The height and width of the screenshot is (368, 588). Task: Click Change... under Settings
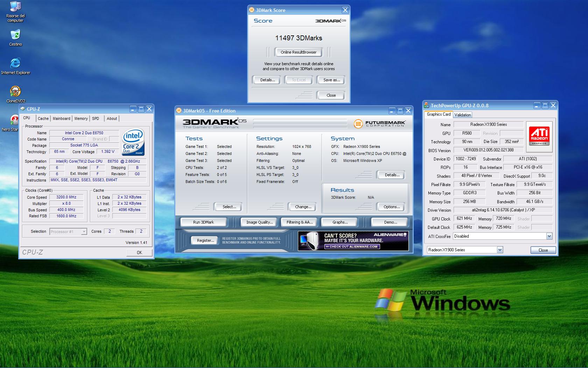pyautogui.click(x=303, y=207)
